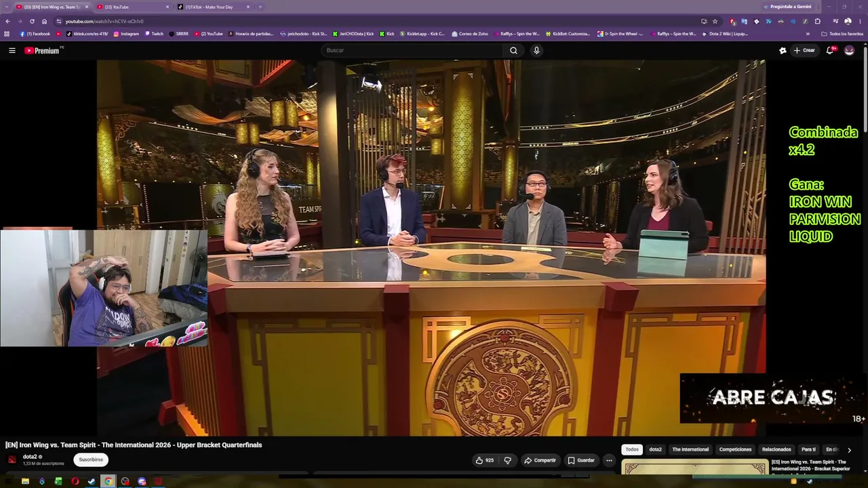Viewport: 868px width, 488px height.
Task: Select the Para ti filter chip
Action: 808,449
